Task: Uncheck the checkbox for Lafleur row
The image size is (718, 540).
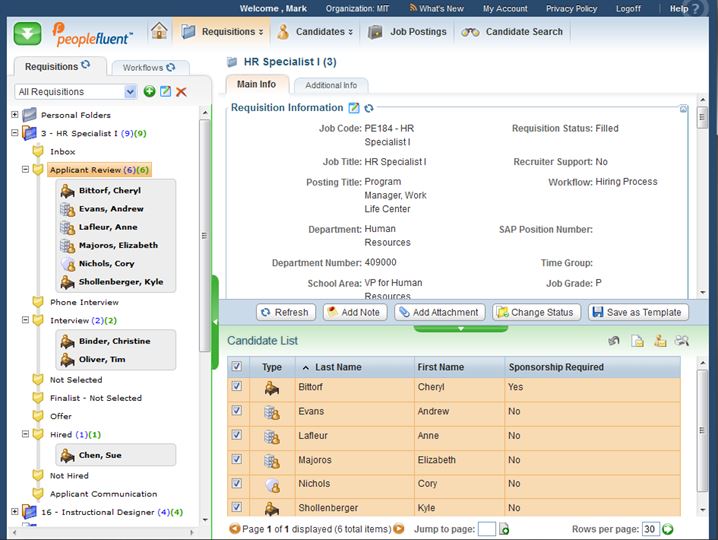Action: 237,435
